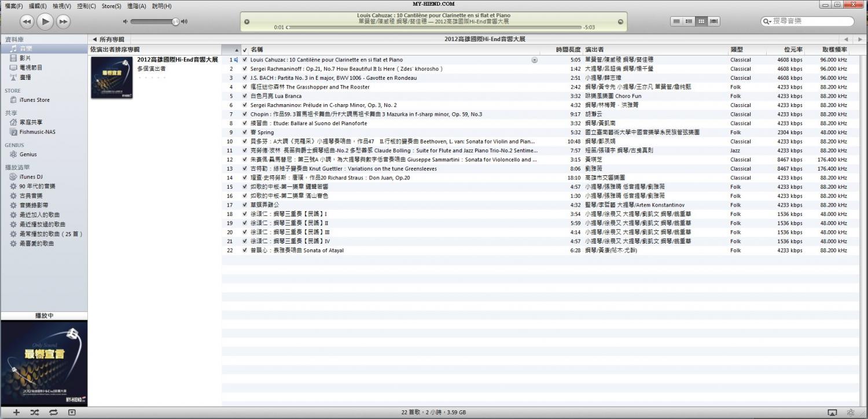
Task: Switch to song list view
Action: coord(676,21)
